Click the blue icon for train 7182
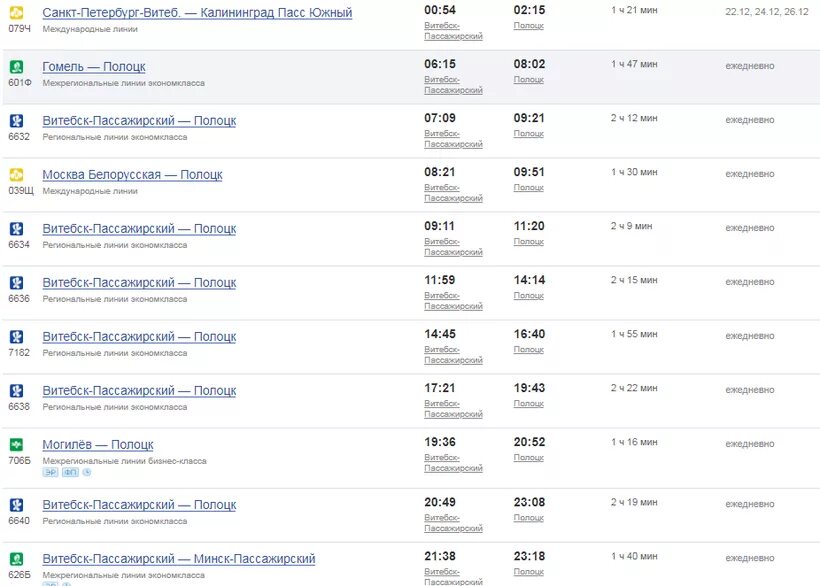 tap(16, 337)
